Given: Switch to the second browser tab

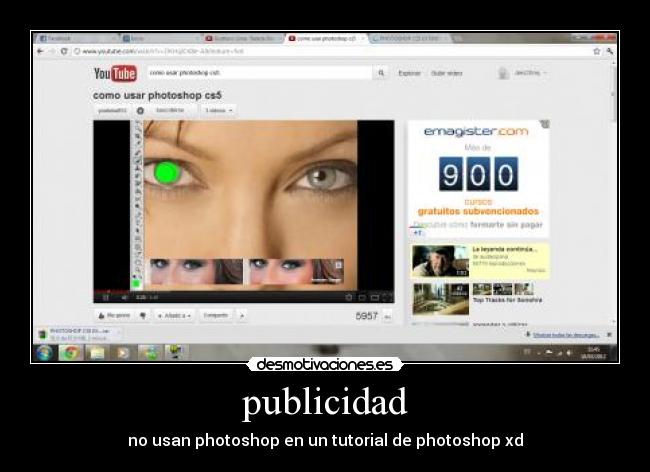Looking at the screenshot, I should coord(160,39).
